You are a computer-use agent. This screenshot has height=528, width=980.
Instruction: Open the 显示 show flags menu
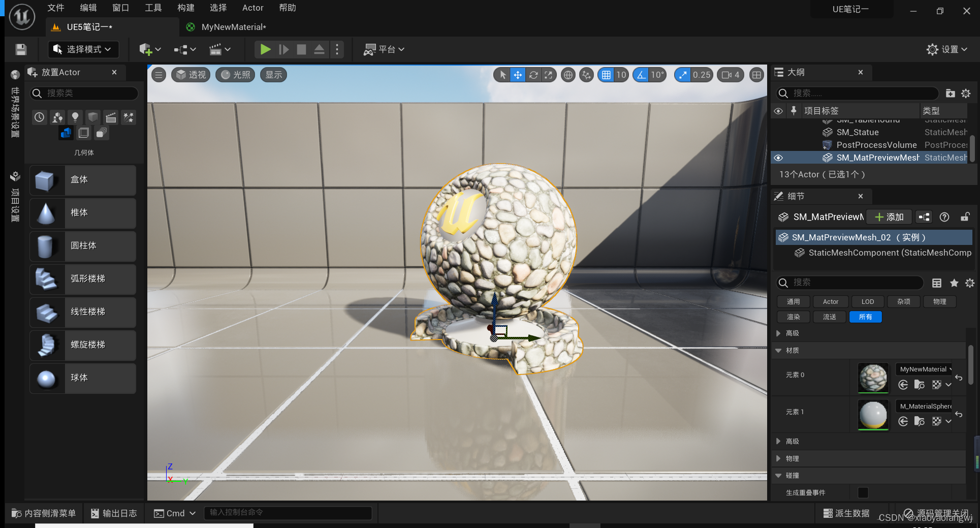pyautogui.click(x=273, y=75)
